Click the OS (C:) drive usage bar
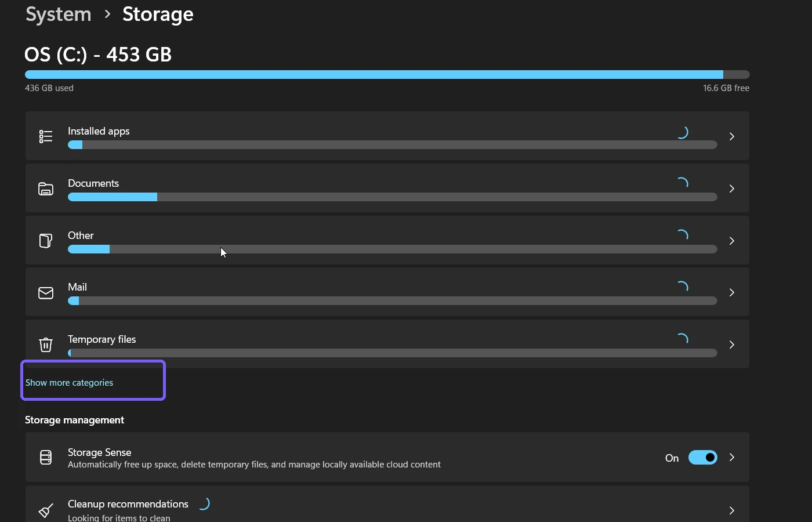 (x=387, y=75)
